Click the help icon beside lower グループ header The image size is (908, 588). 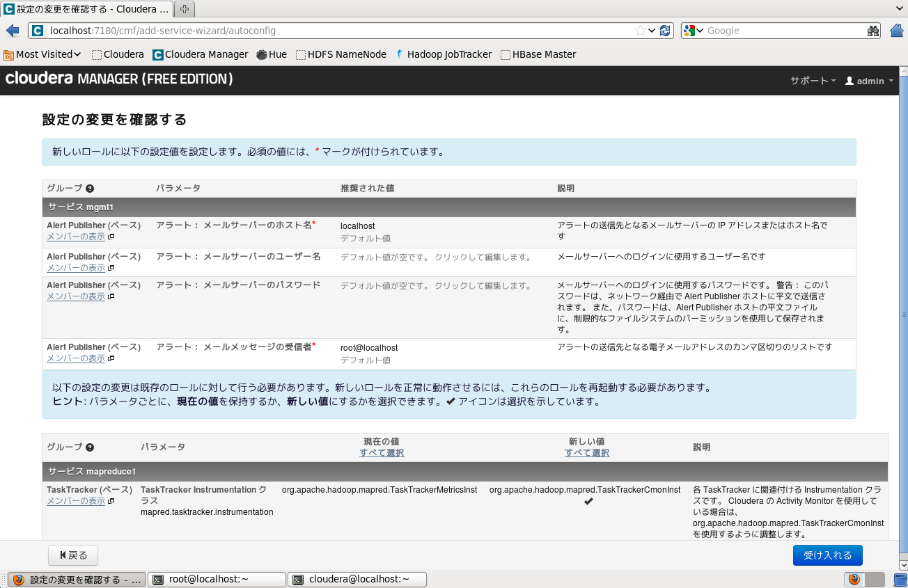90,447
